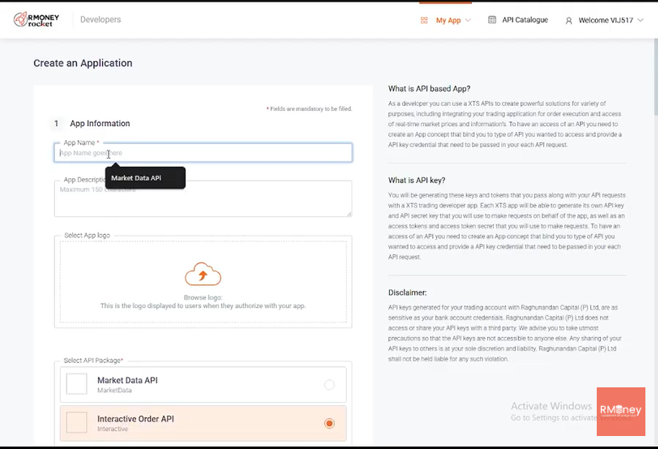The image size is (658, 449).
Task: Click the My App grid icon
Action: [424, 20]
